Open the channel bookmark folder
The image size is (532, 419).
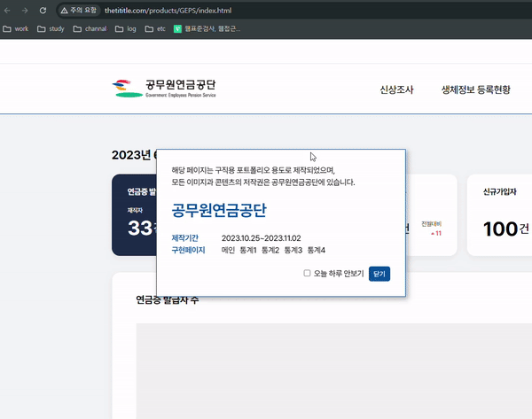tap(90, 29)
